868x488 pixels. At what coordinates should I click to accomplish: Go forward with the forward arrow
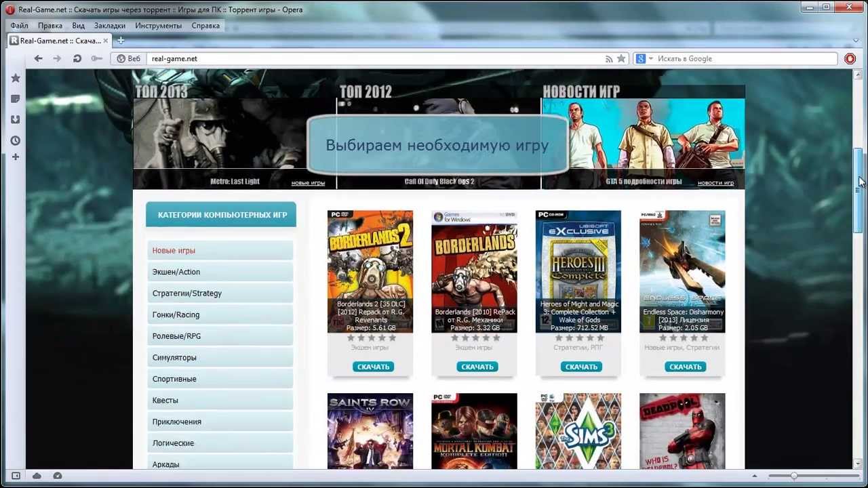(57, 58)
